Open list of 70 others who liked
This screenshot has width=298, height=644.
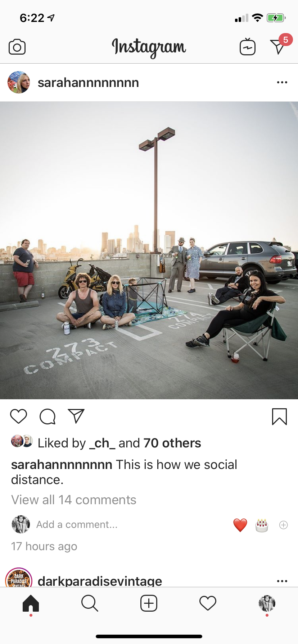tap(172, 443)
